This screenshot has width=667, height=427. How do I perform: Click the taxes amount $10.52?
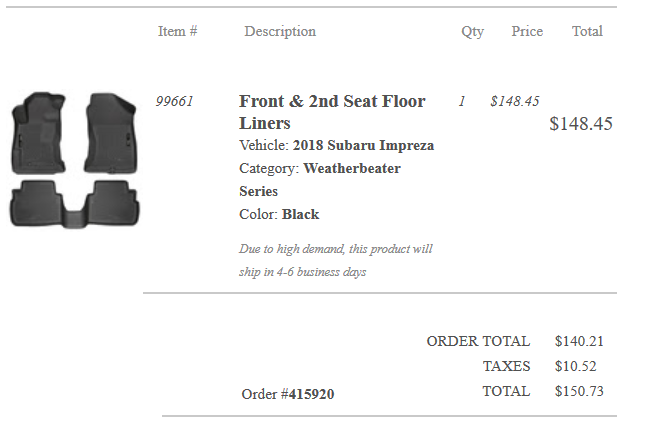(576, 366)
